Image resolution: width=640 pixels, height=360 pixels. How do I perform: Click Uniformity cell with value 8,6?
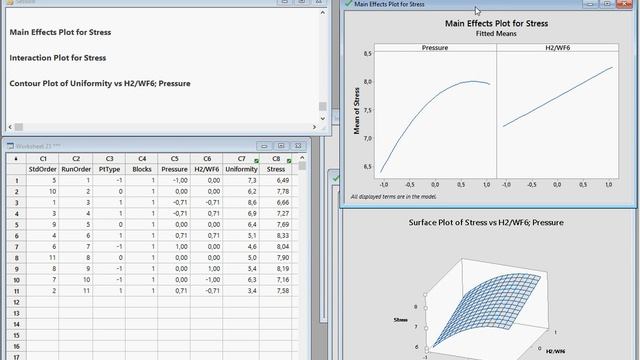click(241, 202)
